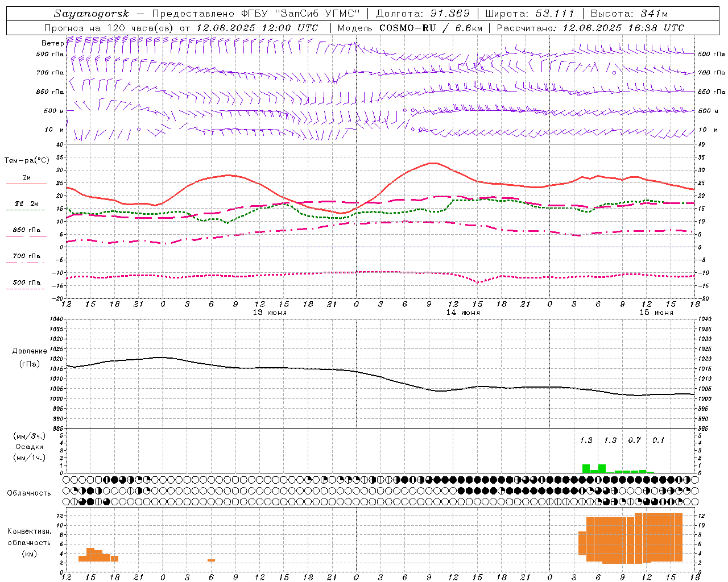Click the small orange convective bar near 15 UTC on 12 June
728x582 pixels.
pyautogui.click(x=90, y=554)
